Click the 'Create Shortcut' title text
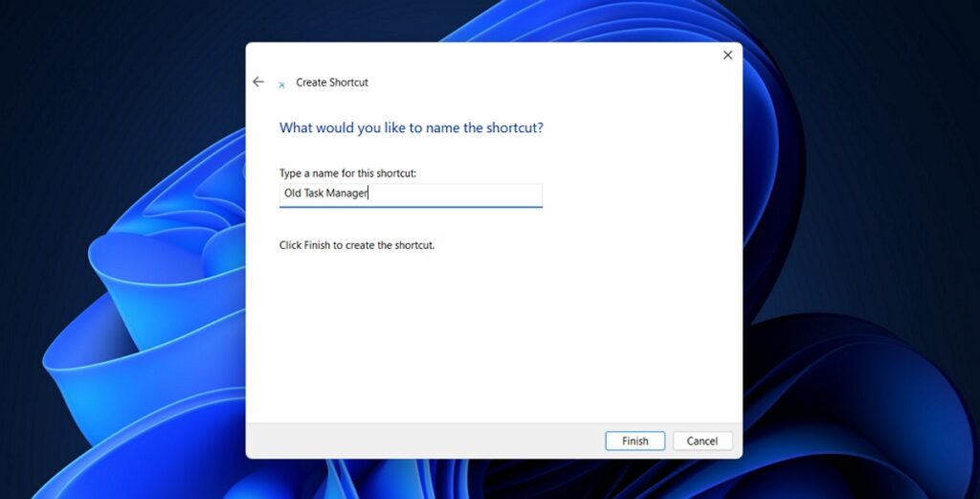980x499 pixels. [332, 82]
